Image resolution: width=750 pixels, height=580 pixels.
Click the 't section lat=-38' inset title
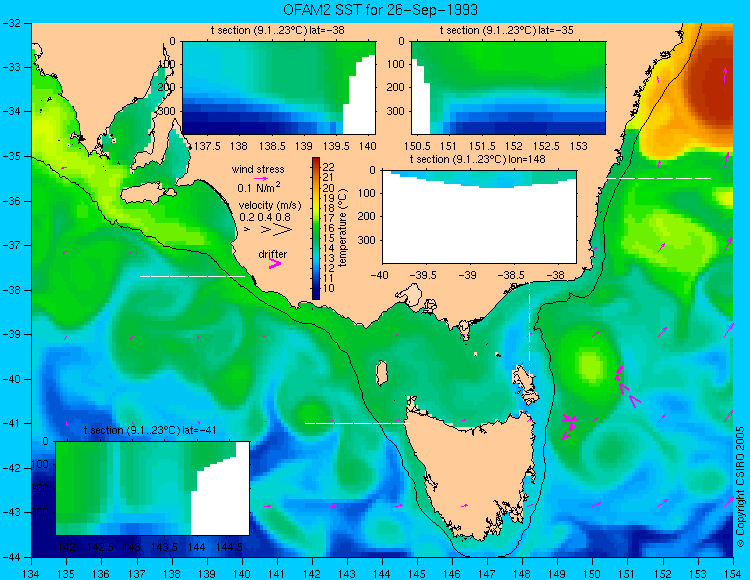tap(277, 31)
